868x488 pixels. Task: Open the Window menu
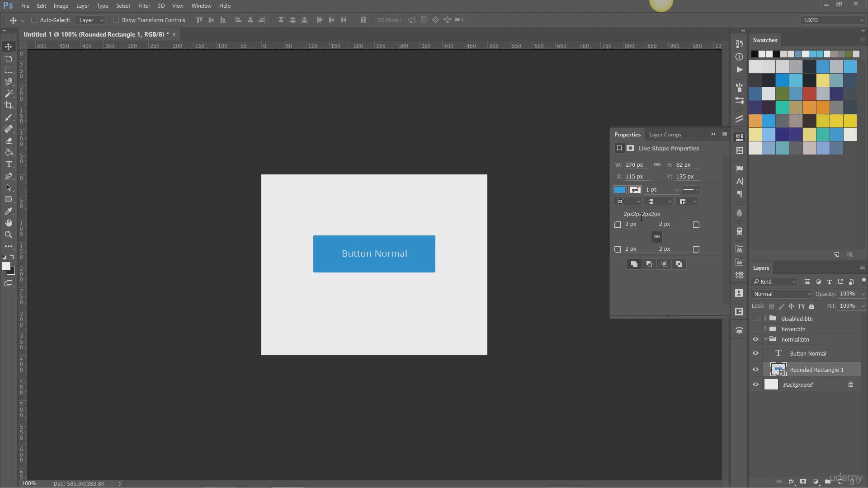tap(201, 6)
